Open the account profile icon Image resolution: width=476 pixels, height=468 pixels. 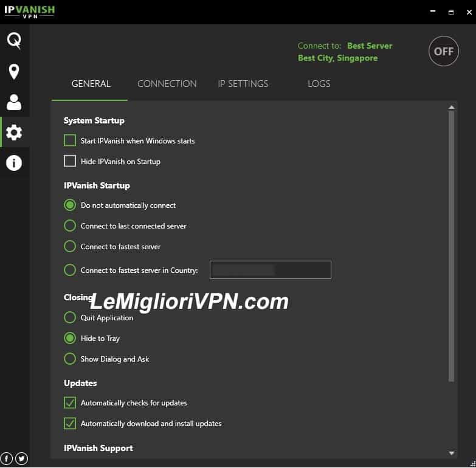click(x=14, y=102)
